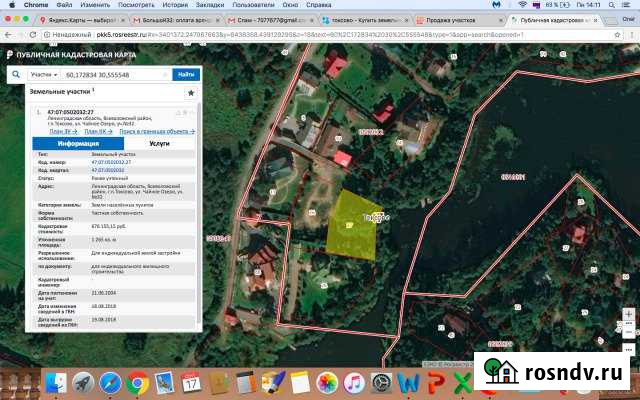Click the cadastral number 47:07:0502032:27 link
This screenshot has height=400, width=640.
[111, 162]
